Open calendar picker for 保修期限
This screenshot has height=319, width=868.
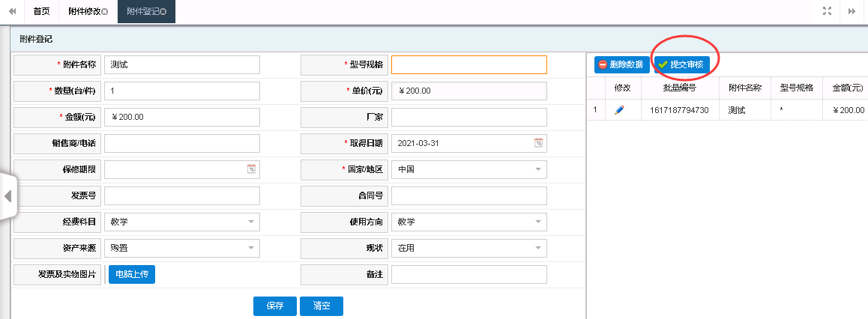251,169
